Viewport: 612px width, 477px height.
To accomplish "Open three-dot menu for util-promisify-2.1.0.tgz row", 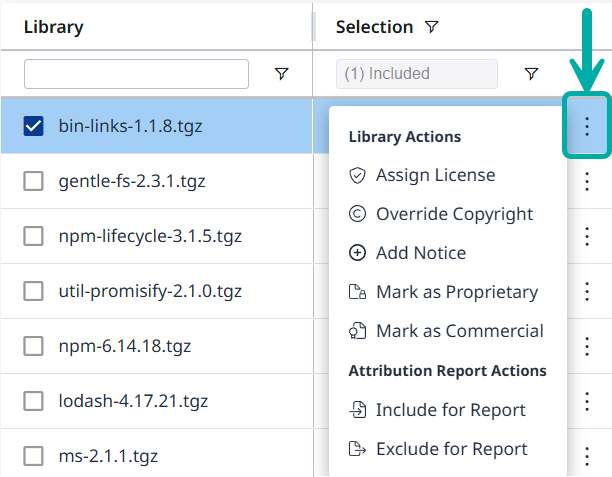I will click(587, 291).
